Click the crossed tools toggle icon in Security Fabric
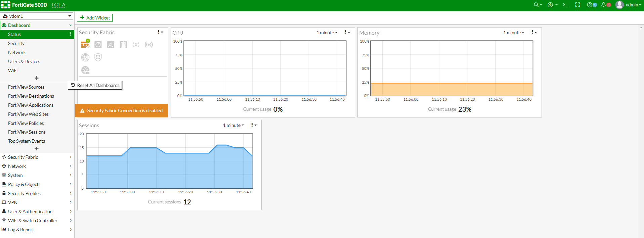Viewport: 644px width, 238px height. pos(85,70)
